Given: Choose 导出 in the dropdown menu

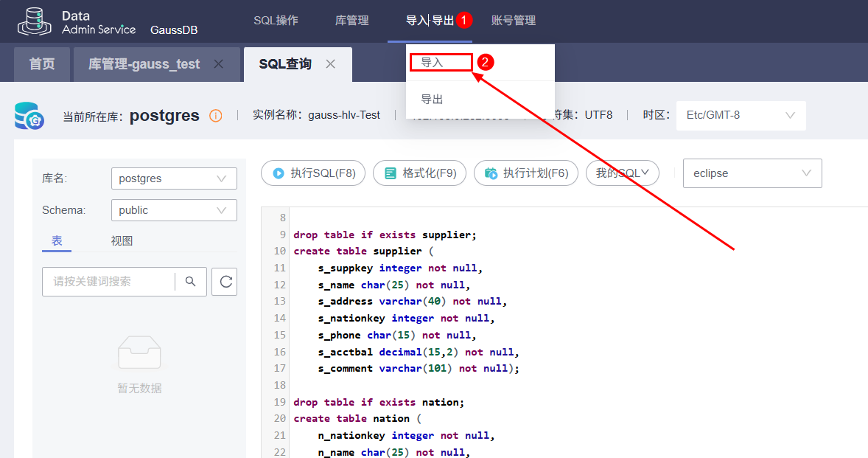Looking at the screenshot, I should 433,100.
